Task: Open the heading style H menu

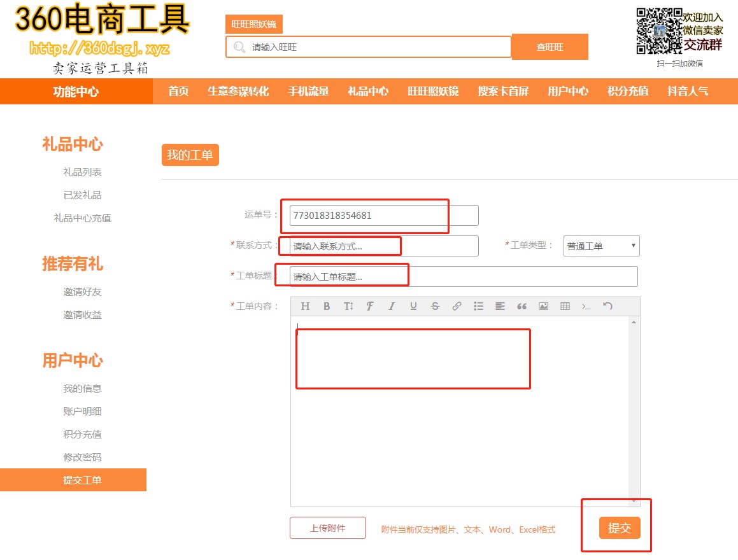Action: point(305,306)
